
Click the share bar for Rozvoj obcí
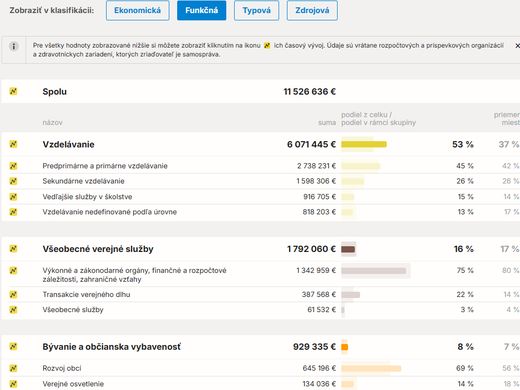(x=371, y=368)
